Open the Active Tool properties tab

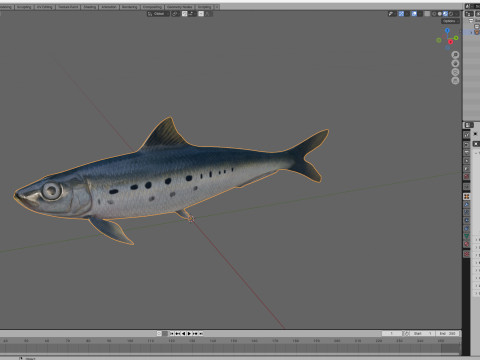pos(467,135)
